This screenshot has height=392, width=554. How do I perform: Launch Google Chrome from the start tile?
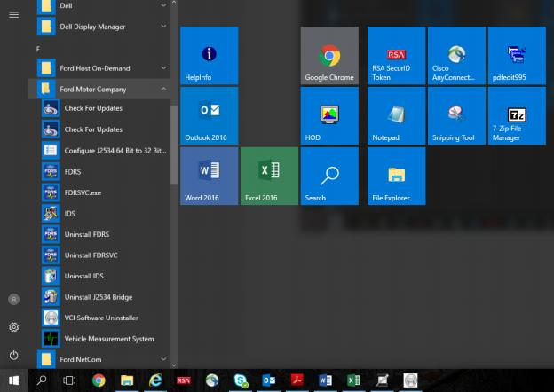(329, 56)
